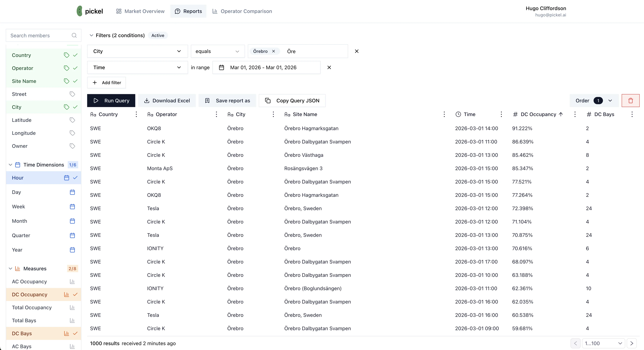Image resolution: width=644 pixels, height=350 pixels.
Task: Open DC Bays column options menu
Action: (x=632, y=114)
